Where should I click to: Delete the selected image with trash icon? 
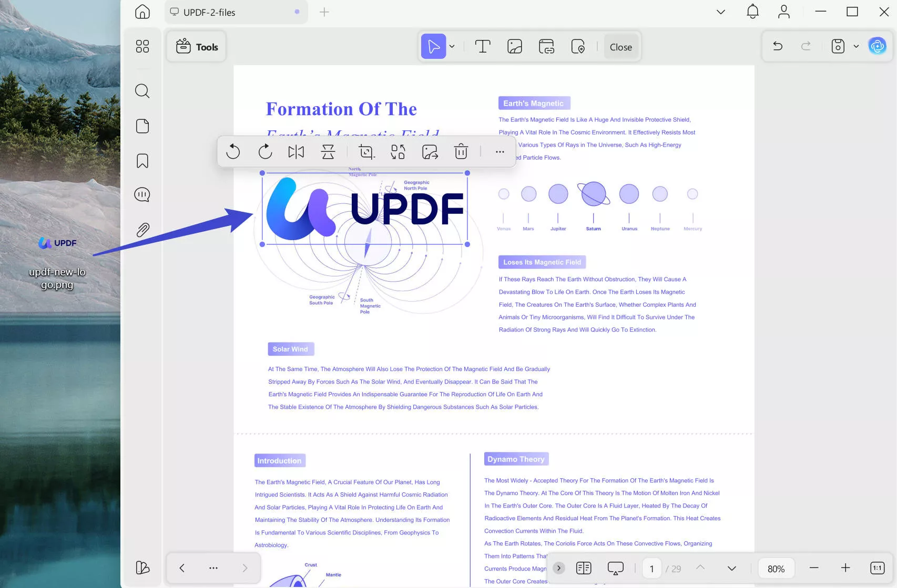coord(461,152)
